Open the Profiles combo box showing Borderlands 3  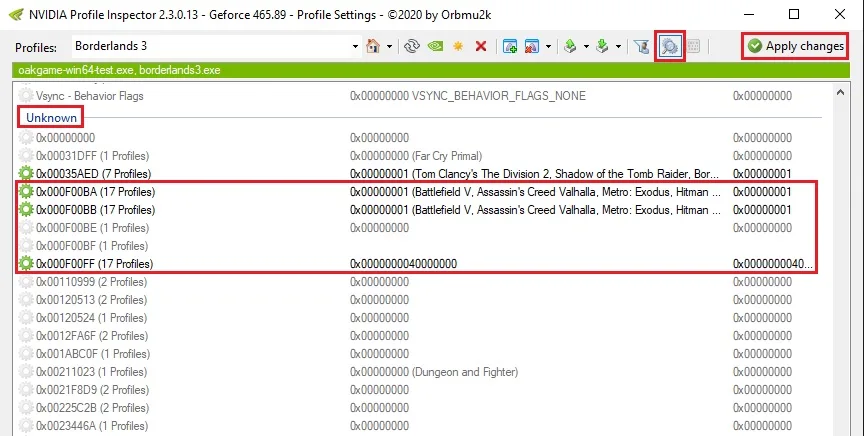[x=355, y=47]
